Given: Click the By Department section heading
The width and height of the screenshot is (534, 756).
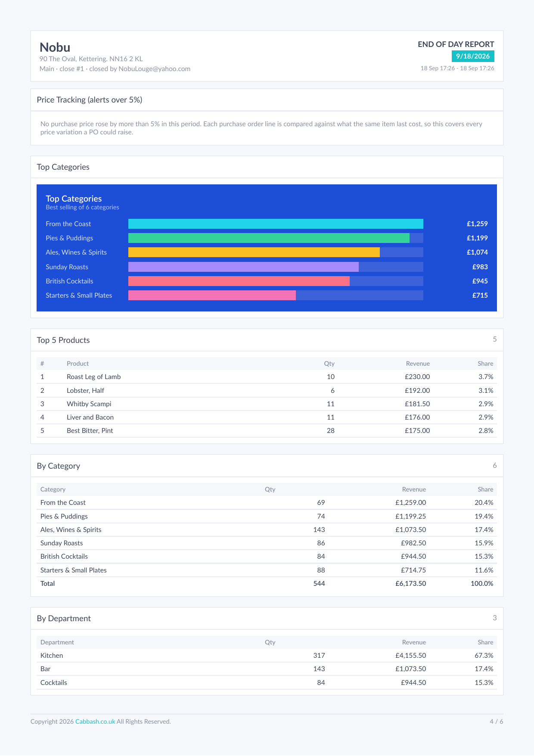Looking at the screenshot, I should pyautogui.click(x=64, y=619).
